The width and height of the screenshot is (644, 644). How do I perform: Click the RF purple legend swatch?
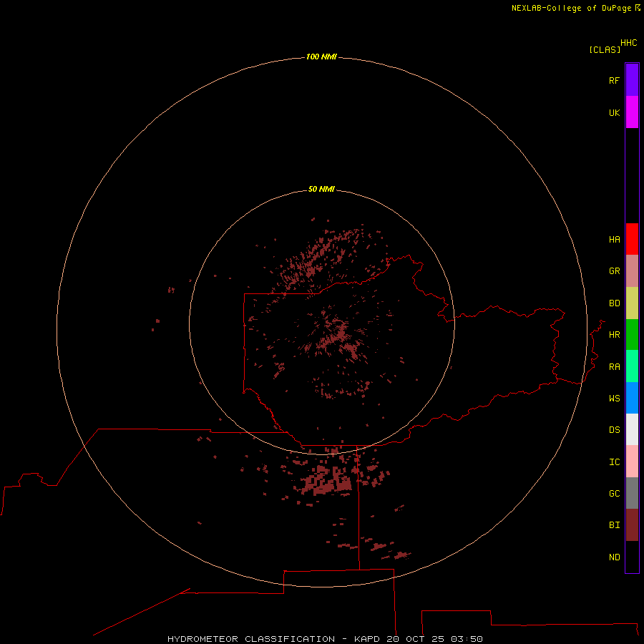coord(632,80)
